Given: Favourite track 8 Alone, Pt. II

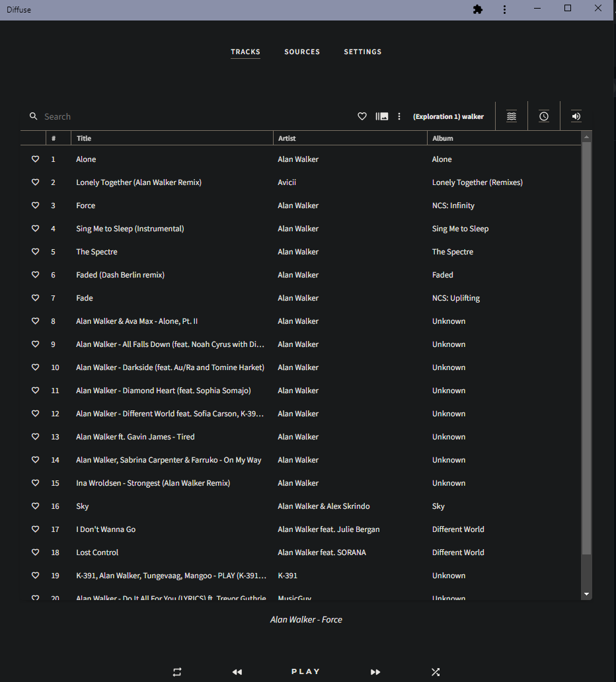Looking at the screenshot, I should (x=35, y=321).
